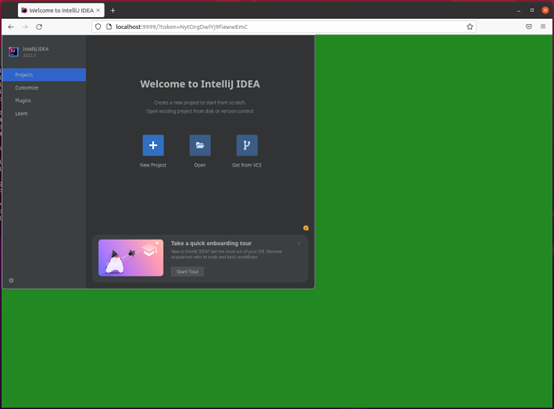Select the Projects sidebar item
Viewport: 554px width, 409px height.
pos(45,75)
